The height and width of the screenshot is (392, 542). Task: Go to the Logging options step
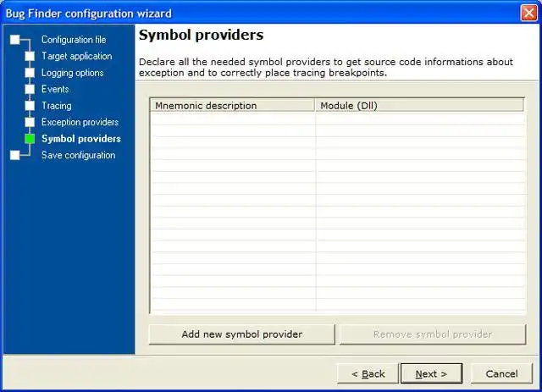[x=73, y=73]
